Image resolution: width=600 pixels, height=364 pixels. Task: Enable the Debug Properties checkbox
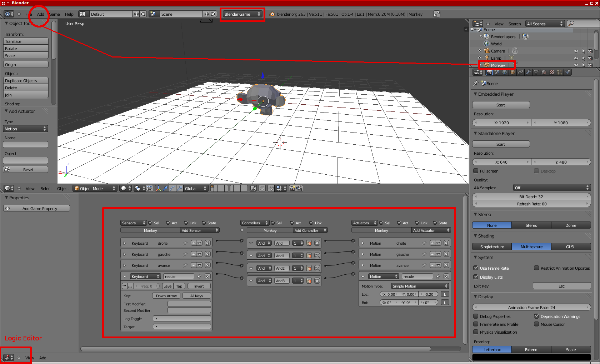tap(476, 316)
